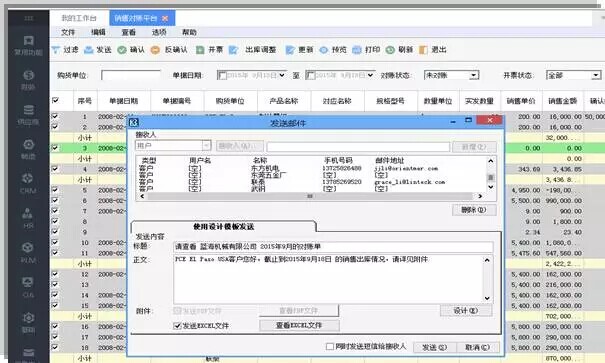Click the 开票 invoice icon
This screenshot has height=363, width=605.
click(200, 50)
